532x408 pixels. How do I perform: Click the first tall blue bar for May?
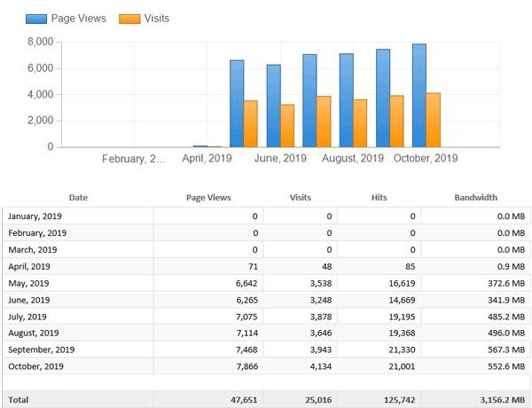click(x=237, y=104)
